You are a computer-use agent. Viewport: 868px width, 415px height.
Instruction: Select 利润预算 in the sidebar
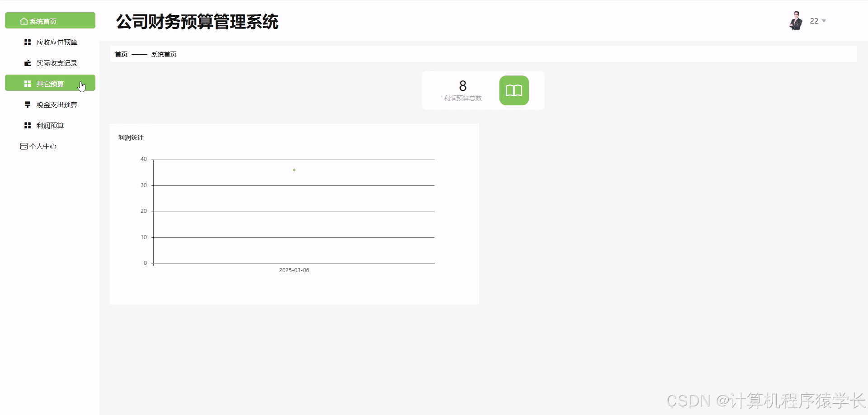tap(50, 125)
